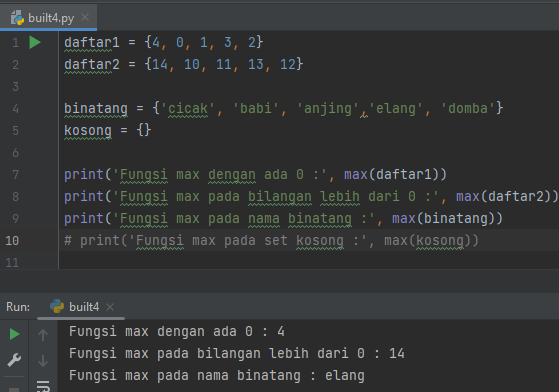Click the Python file icon on built4.py tab
Viewport: 559px width, 392px height.
pyautogui.click(x=17, y=17)
